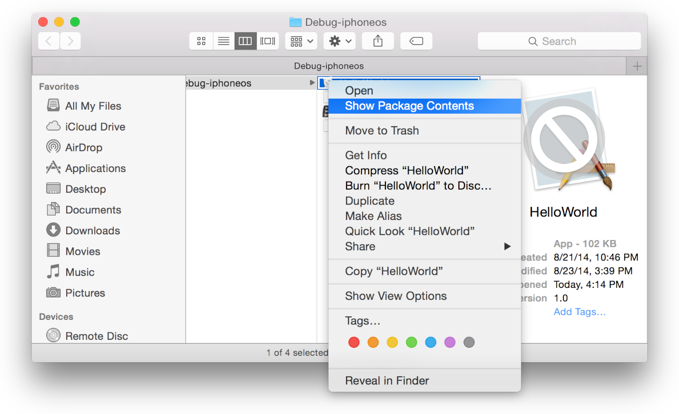Choose Make Alias
Viewport: 679px width, 414px height.
coord(424,216)
